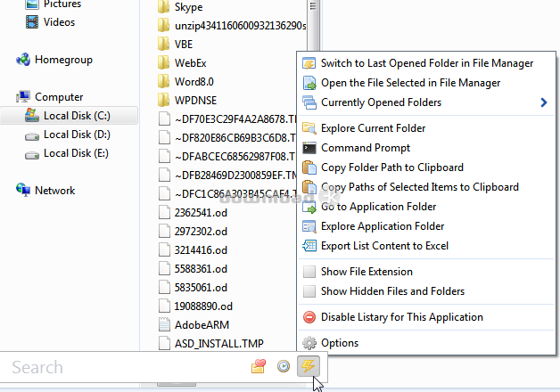The height and width of the screenshot is (392, 560).
Task: Open Local Disk (D:) in navigation pane
Action: [x=77, y=135]
